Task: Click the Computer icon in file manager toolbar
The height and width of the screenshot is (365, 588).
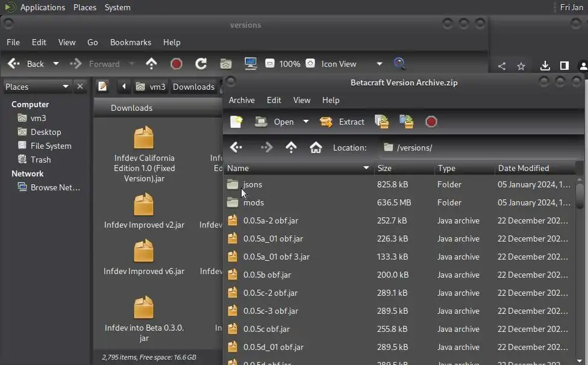Action: pos(251,64)
